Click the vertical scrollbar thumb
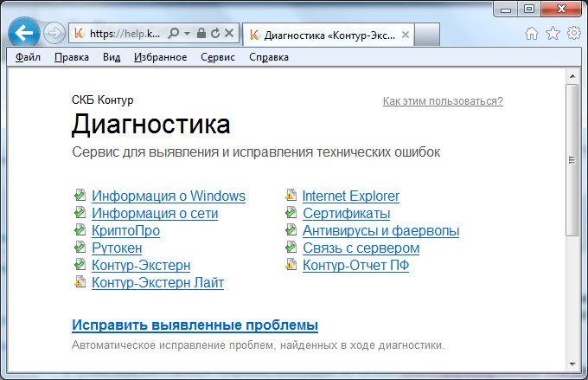The height and width of the screenshot is (380, 588). 572,160
